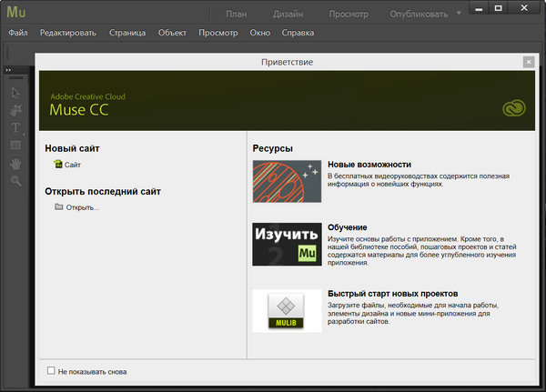The width and height of the screenshot is (546, 392).
Task: Open the Просмотр menu in menu bar
Action: click(218, 33)
